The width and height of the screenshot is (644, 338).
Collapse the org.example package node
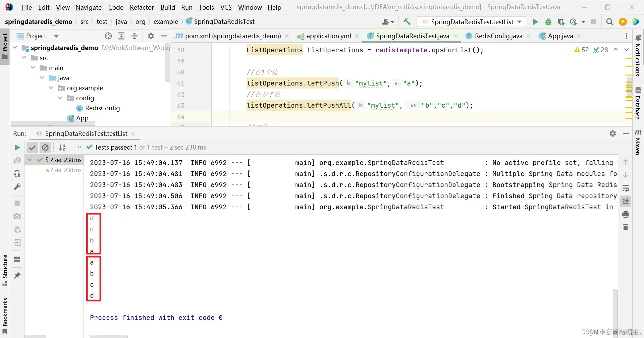pyautogui.click(x=51, y=88)
